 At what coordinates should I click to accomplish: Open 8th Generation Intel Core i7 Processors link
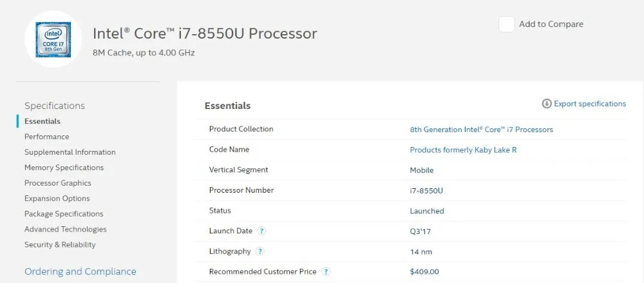tap(481, 130)
